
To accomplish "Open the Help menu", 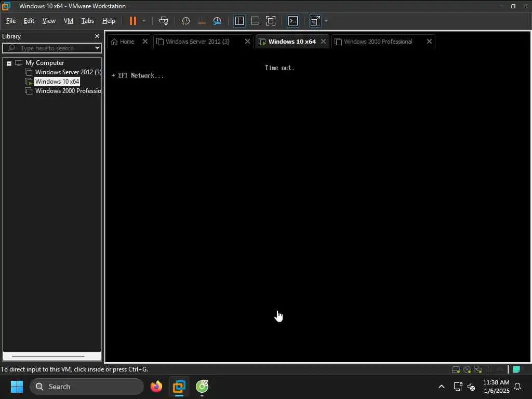I will click(109, 21).
